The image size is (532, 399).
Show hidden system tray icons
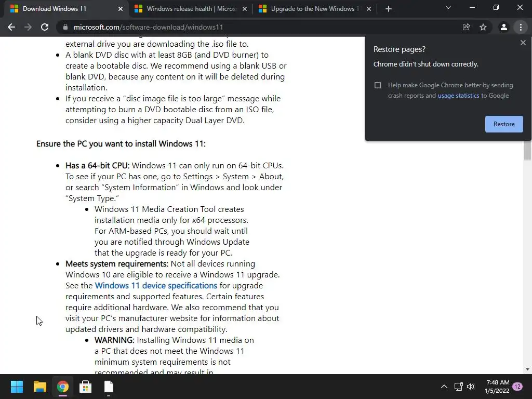click(444, 387)
